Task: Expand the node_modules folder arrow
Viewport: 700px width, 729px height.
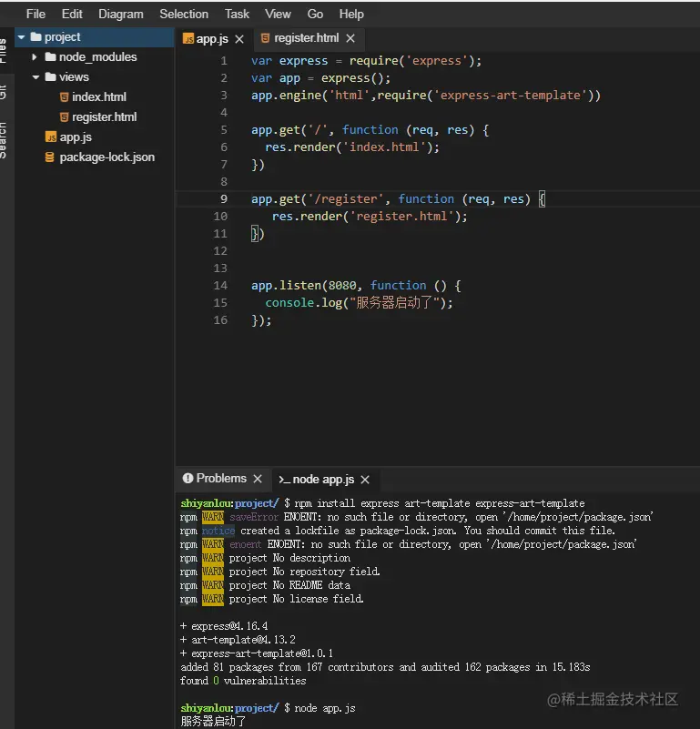Action: click(x=35, y=56)
